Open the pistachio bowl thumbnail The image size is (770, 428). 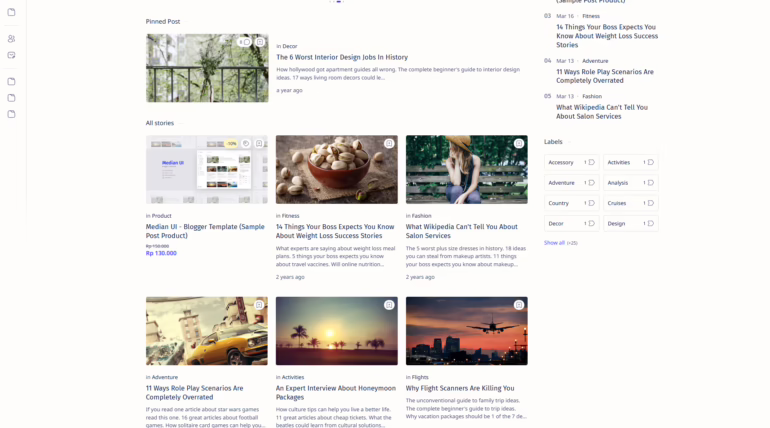click(337, 170)
